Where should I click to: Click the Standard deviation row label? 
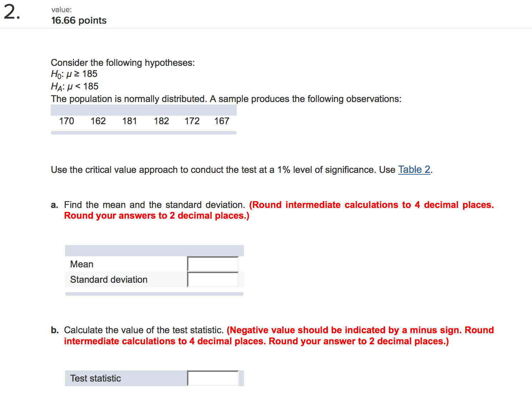tap(109, 280)
